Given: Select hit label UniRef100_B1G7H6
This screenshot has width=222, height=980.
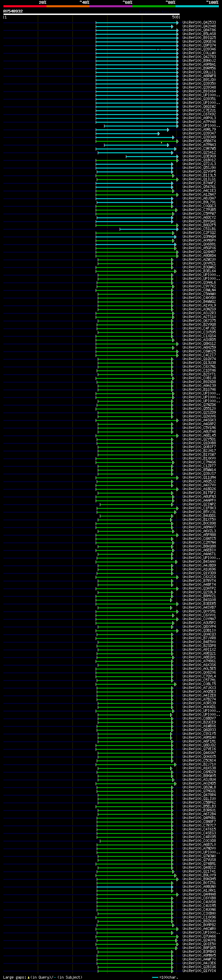Looking at the screenshot, I should tap(199, 390).
